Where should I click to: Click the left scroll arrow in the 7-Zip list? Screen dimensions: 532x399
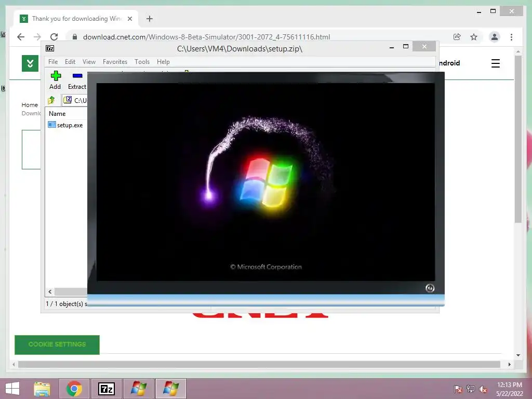click(50, 291)
